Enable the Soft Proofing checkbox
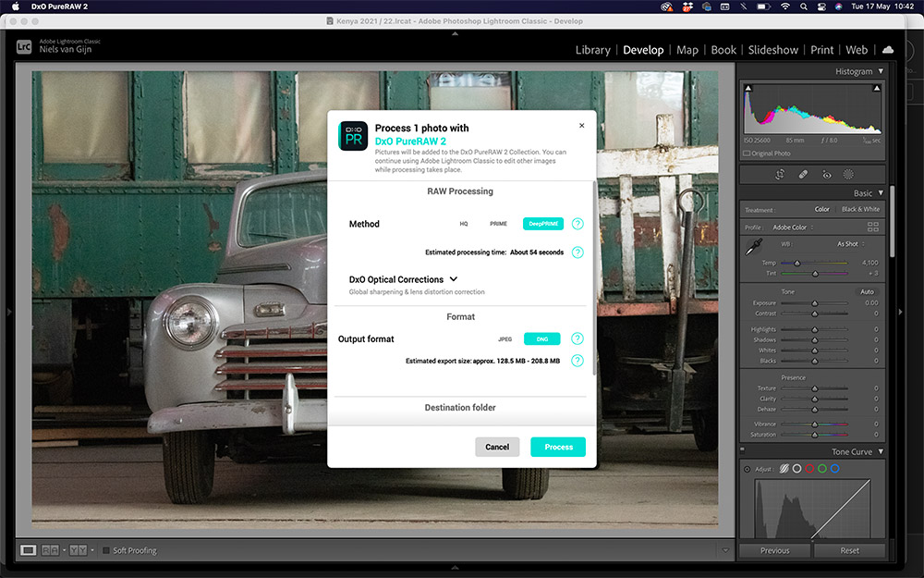 click(x=106, y=550)
